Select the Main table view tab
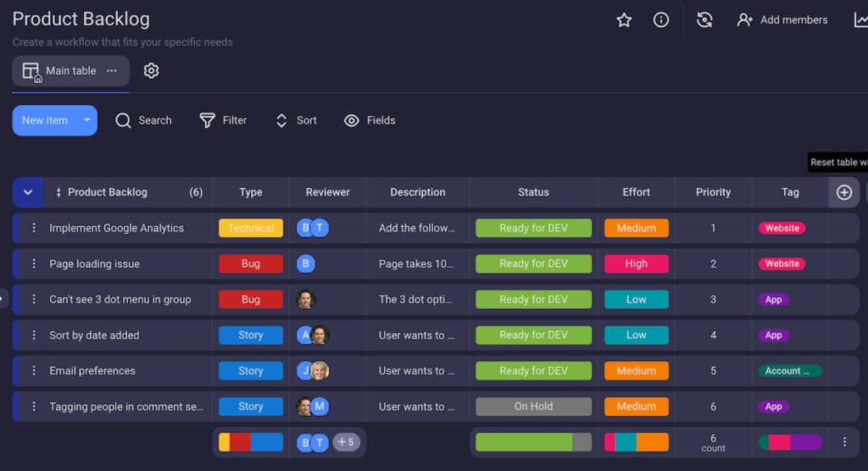This screenshot has height=471, width=868. (x=61, y=71)
